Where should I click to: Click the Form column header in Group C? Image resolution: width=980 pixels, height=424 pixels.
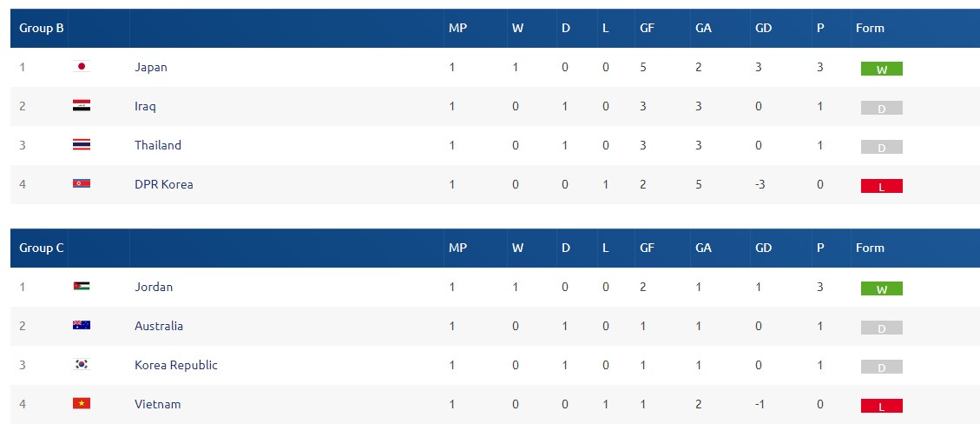(x=870, y=248)
